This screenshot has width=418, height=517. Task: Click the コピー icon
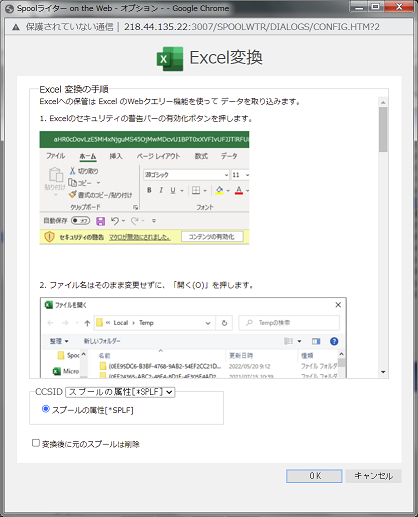pos(72,183)
